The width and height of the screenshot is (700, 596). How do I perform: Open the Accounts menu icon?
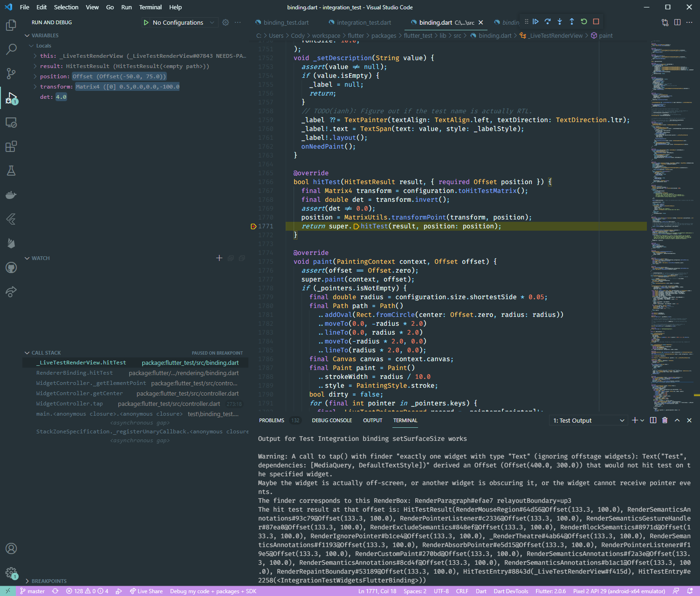[x=11, y=548]
